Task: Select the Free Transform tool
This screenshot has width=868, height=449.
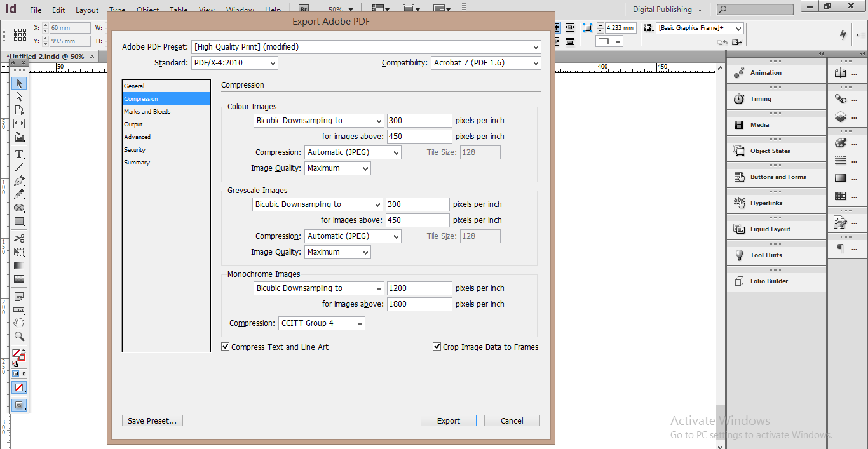Action: (x=19, y=252)
